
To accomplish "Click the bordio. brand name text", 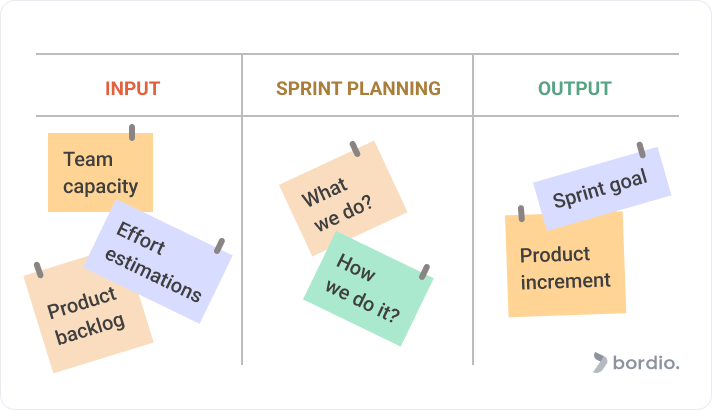I will pyautogui.click(x=646, y=363).
